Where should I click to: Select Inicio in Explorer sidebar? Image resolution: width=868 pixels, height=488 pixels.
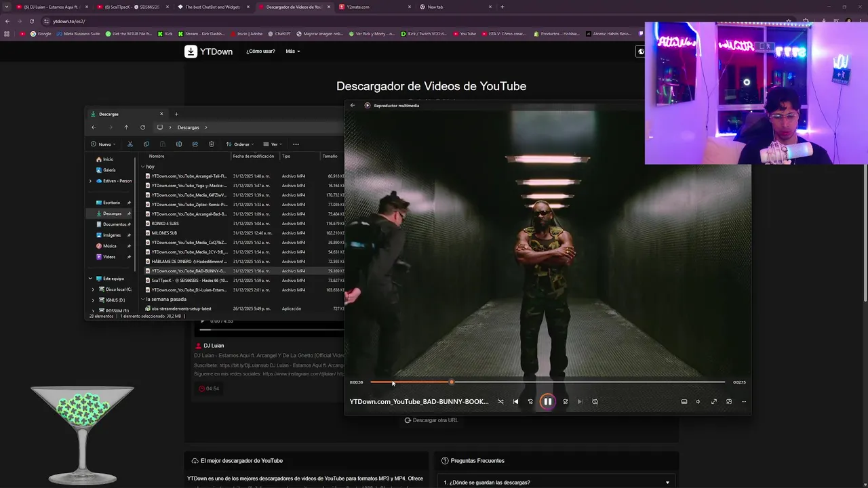(x=104, y=159)
